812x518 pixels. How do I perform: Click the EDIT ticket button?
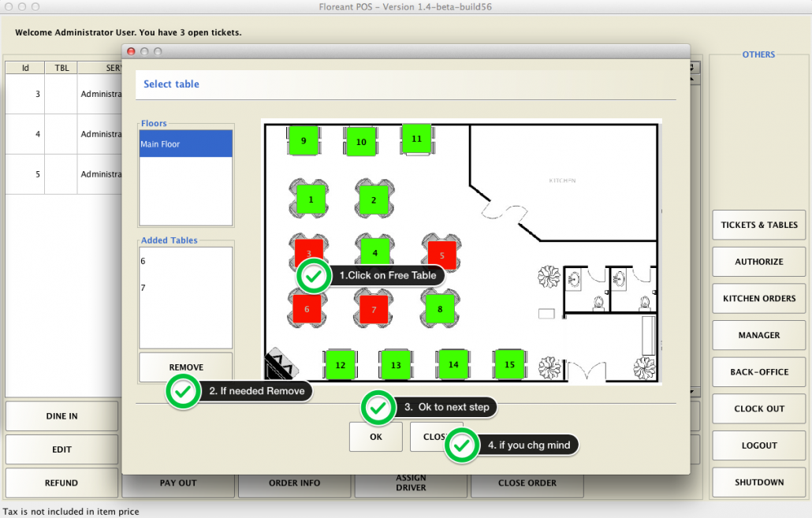click(61, 449)
